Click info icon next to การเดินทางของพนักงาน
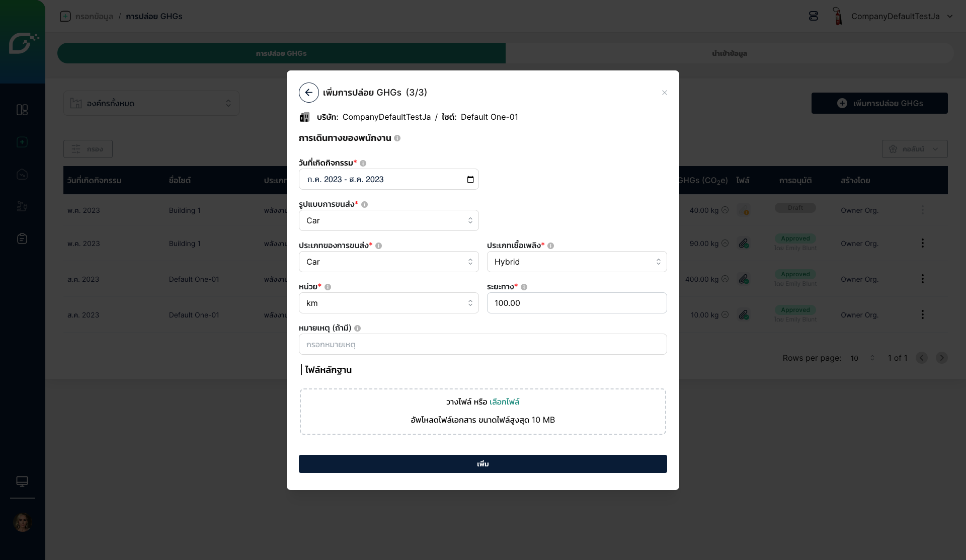Image resolution: width=966 pixels, height=560 pixels. [397, 138]
